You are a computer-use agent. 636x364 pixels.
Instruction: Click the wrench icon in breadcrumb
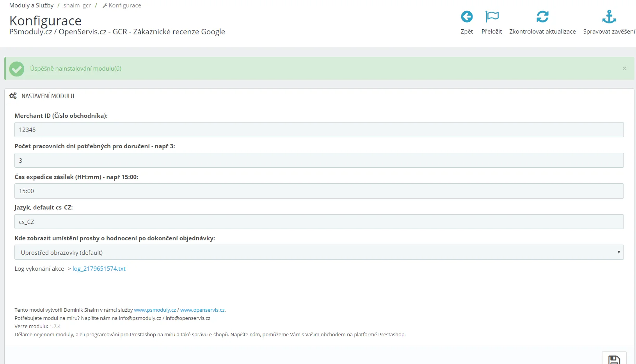(105, 6)
